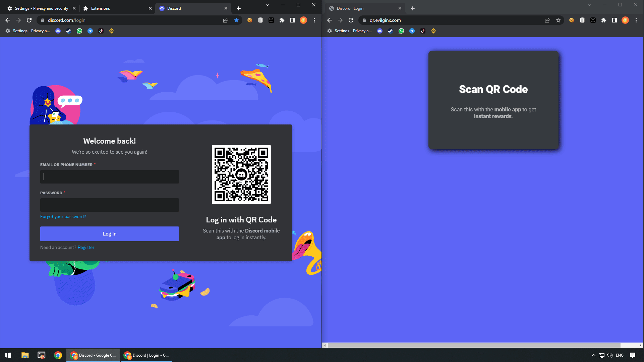The height and width of the screenshot is (362, 644).
Task: Go back in the left Discord window
Action: 8,20
